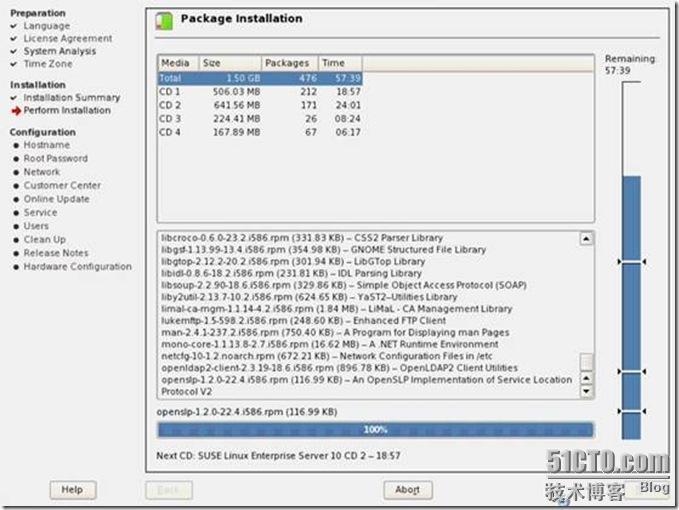The height and width of the screenshot is (510, 679).
Task: Click the Online Update step label
Action: 57,199
